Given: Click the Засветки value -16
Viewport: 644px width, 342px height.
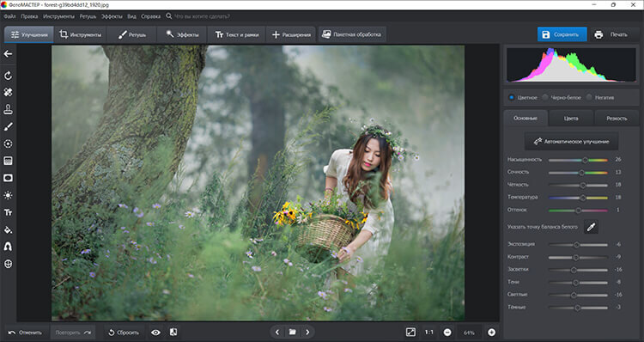Looking at the screenshot, I should pos(617,269).
